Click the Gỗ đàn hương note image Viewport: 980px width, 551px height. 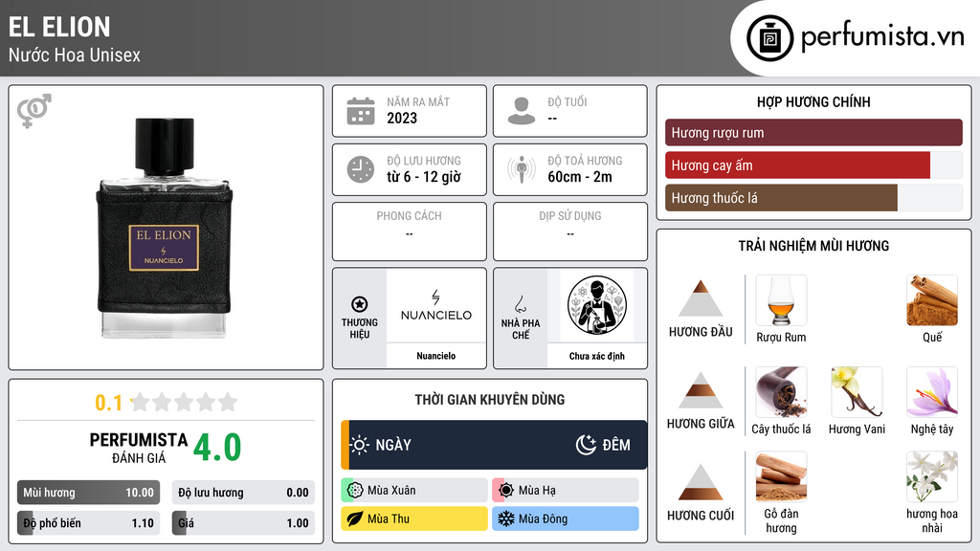pyautogui.click(x=781, y=477)
